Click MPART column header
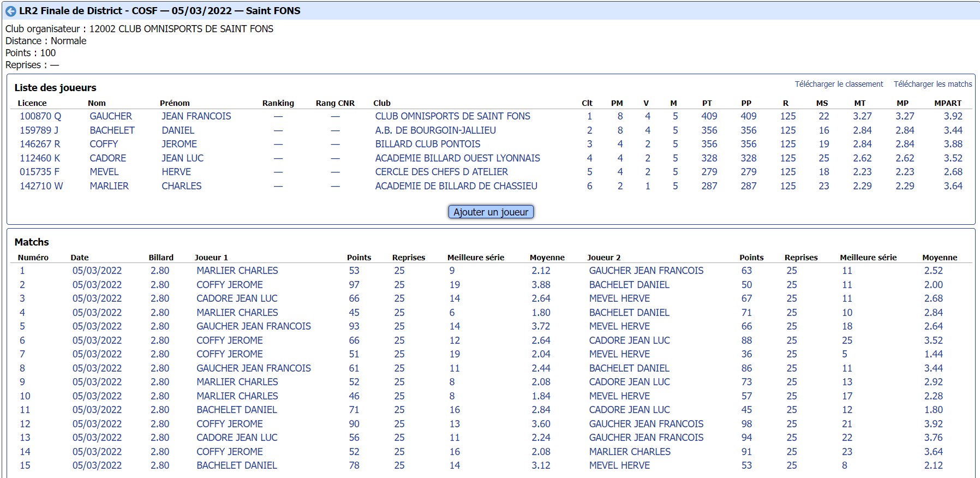980x478 pixels. [x=948, y=103]
